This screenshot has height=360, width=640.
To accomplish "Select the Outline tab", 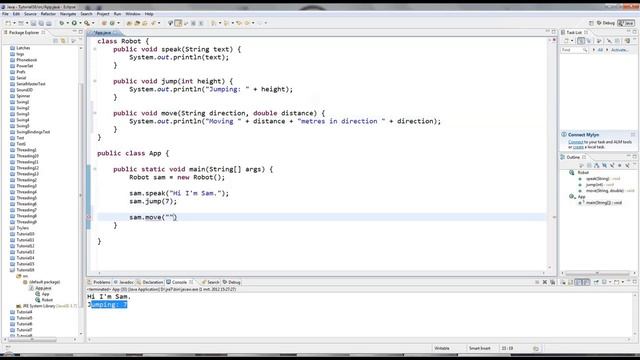I will pyautogui.click(x=573, y=158).
